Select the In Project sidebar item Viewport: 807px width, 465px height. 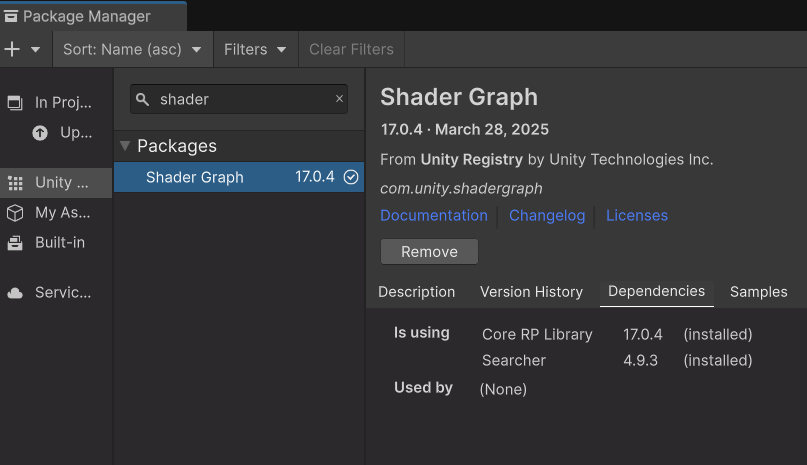coord(56,102)
